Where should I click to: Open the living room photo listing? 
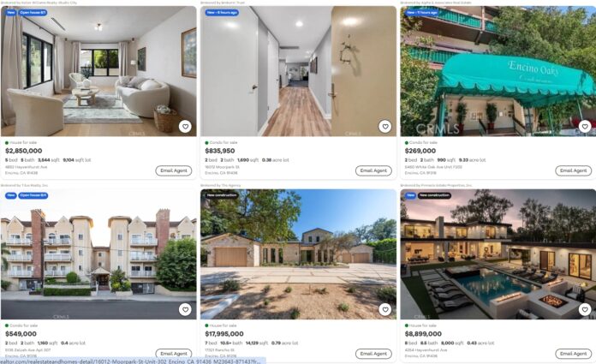click(98, 71)
